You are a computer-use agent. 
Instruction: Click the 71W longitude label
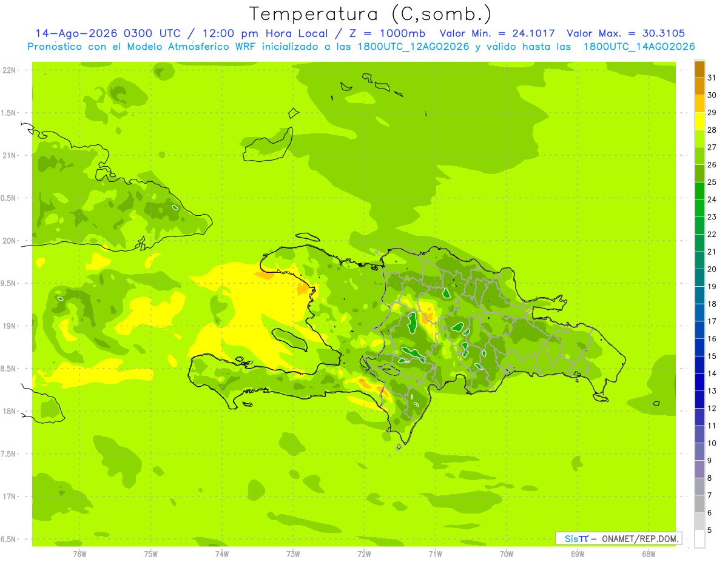coord(435,554)
